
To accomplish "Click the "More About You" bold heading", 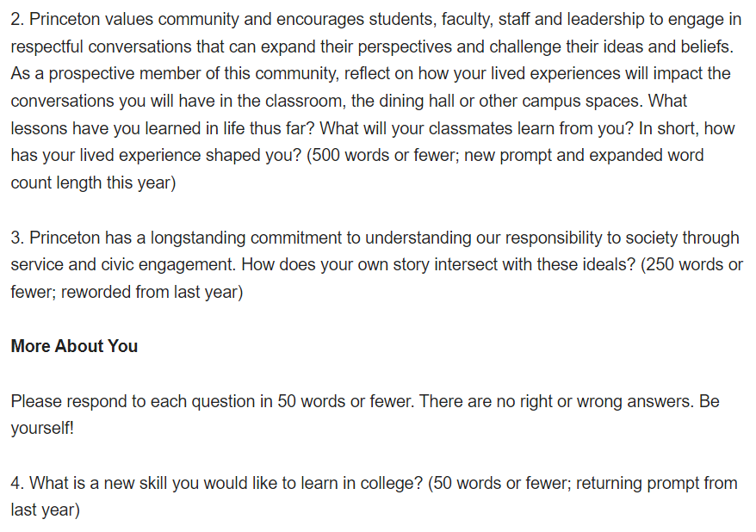I will click(x=74, y=346).
